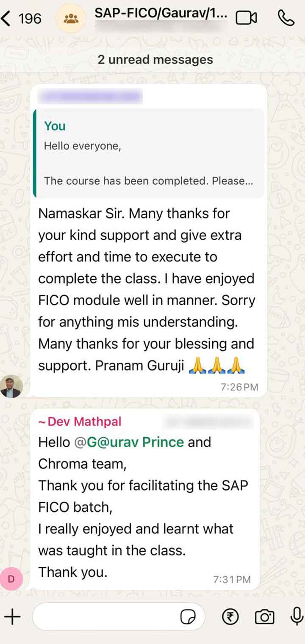Image resolution: width=305 pixels, height=644 pixels.
Task: Tap the @G@urav Prince mention
Action: (129, 442)
